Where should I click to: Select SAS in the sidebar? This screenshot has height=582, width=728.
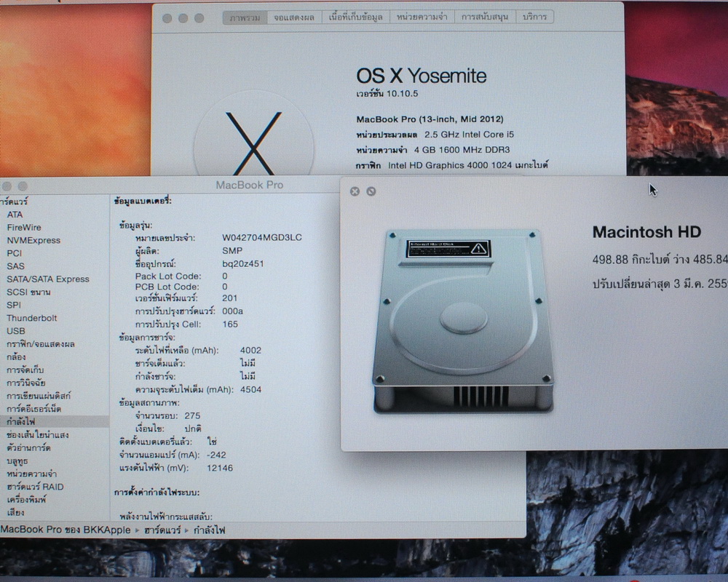[x=15, y=266]
